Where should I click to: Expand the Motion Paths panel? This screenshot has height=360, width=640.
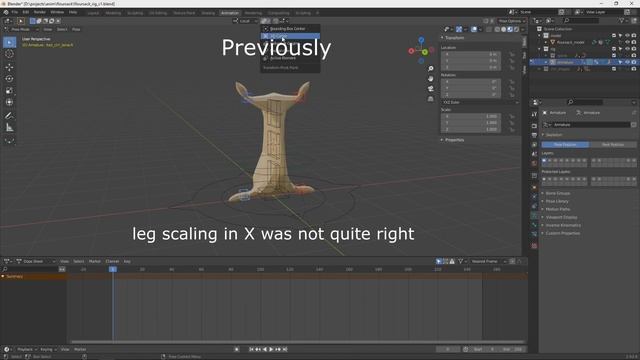[x=558, y=209]
